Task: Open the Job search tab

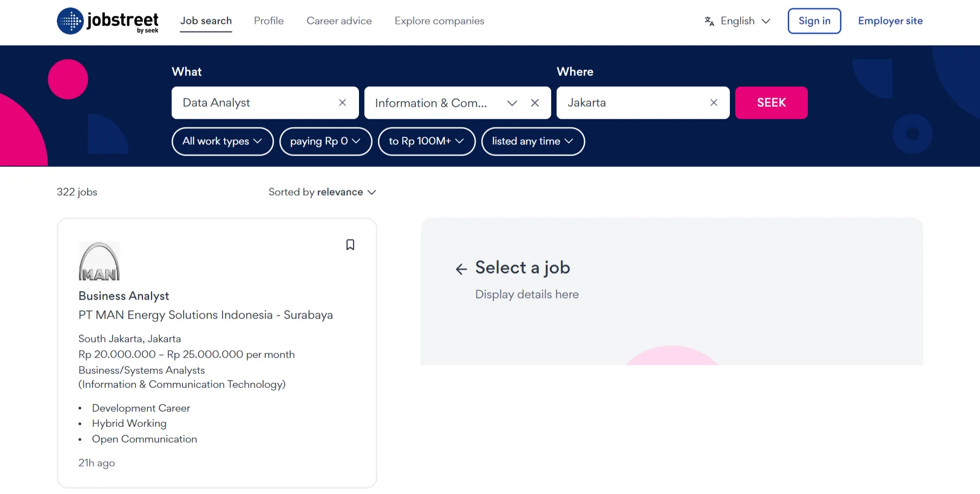Action: (206, 21)
